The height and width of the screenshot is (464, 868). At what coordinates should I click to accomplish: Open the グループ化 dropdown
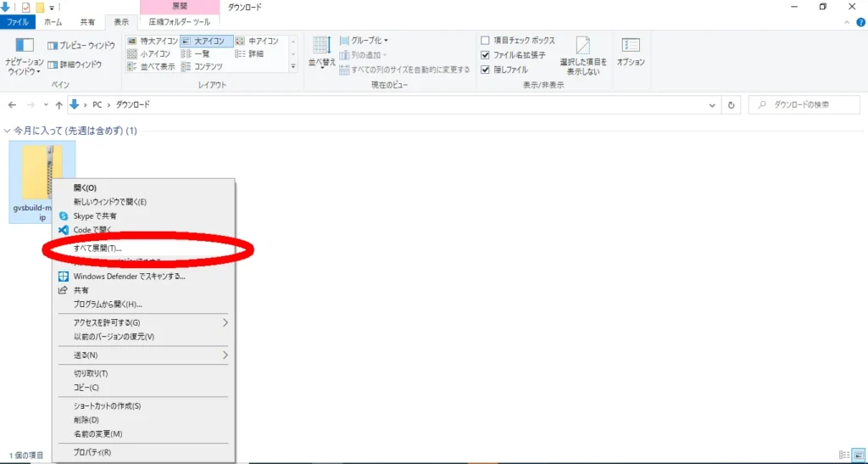tap(364, 41)
